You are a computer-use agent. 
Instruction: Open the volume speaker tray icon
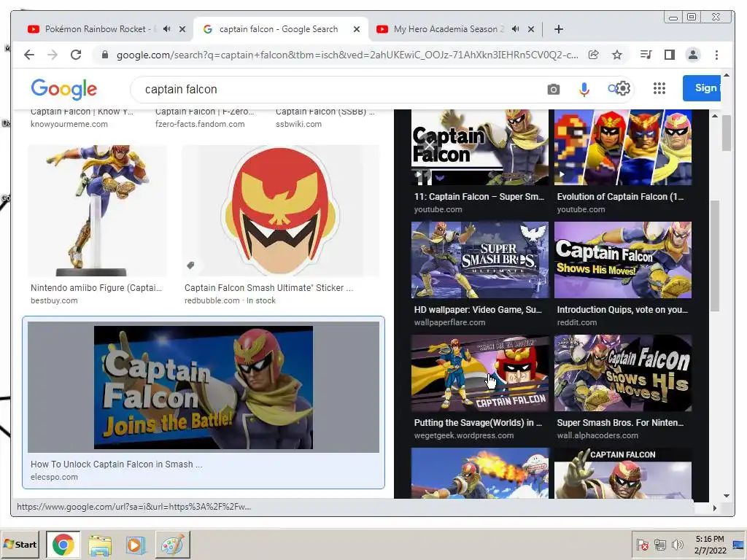677,544
